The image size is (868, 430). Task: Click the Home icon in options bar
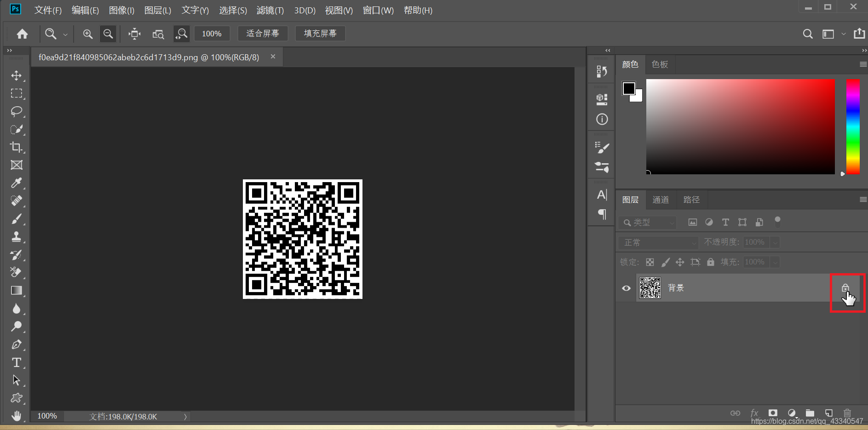click(22, 34)
